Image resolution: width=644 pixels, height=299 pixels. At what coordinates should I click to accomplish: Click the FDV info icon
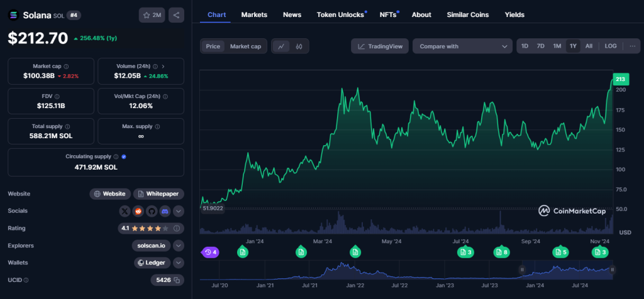(57, 96)
